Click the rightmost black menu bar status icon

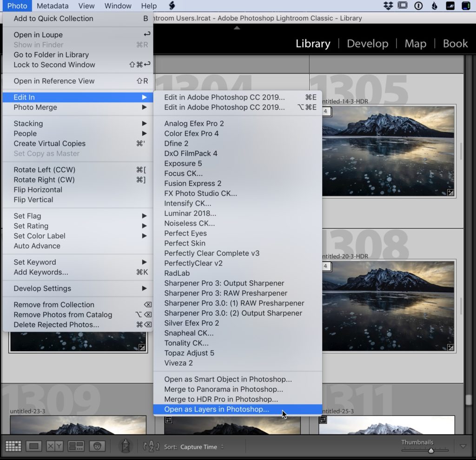[x=466, y=6]
